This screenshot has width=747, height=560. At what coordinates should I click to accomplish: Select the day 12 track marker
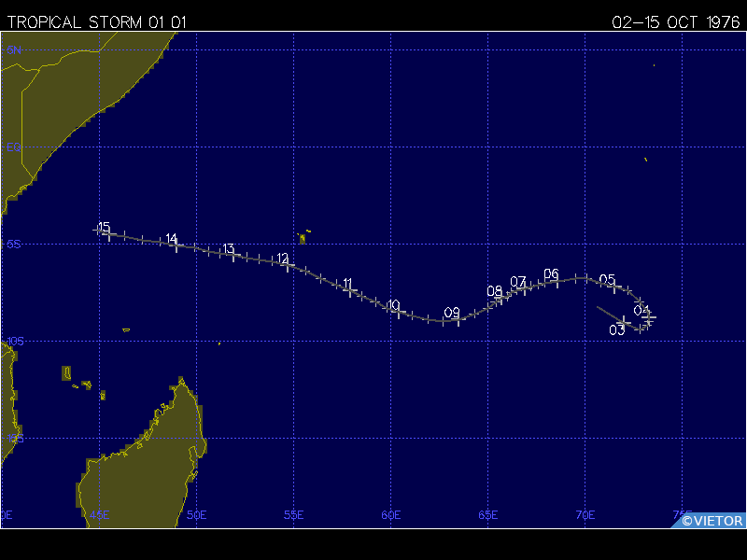pyautogui.click(x=289, y=266)
